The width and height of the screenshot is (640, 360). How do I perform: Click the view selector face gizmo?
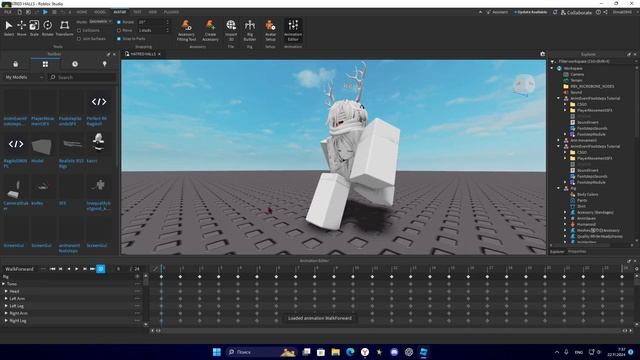point(524,84)
